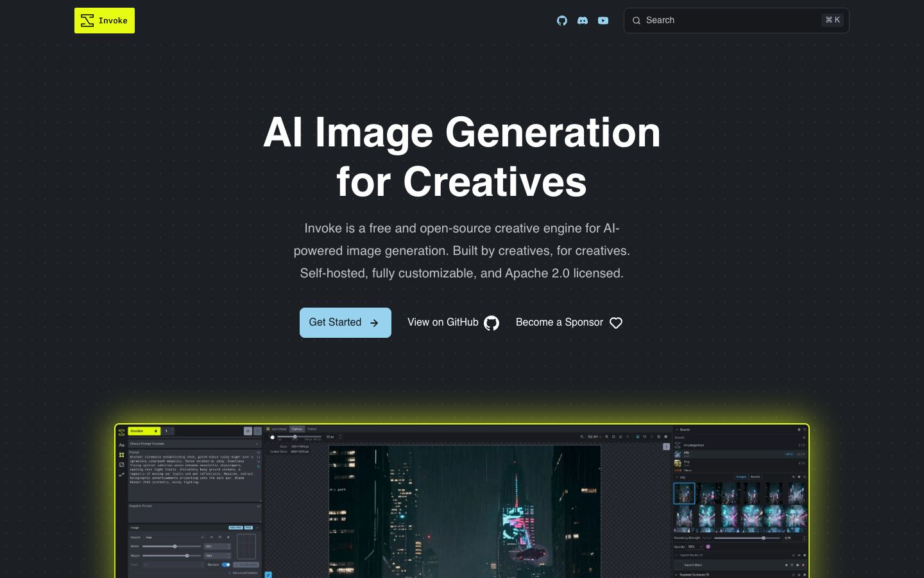Collapse the Inpaint Masks group in the preview
Screen dimensions: 924x578
pos(676,556)
